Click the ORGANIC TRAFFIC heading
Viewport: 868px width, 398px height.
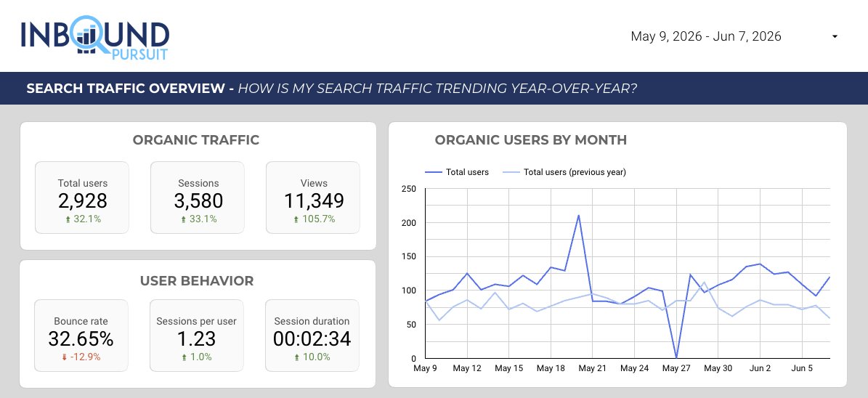[x=196, y=140]
